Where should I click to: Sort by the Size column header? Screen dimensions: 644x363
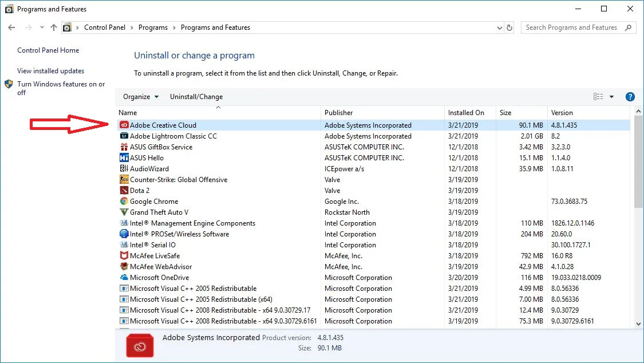point(521,112)
